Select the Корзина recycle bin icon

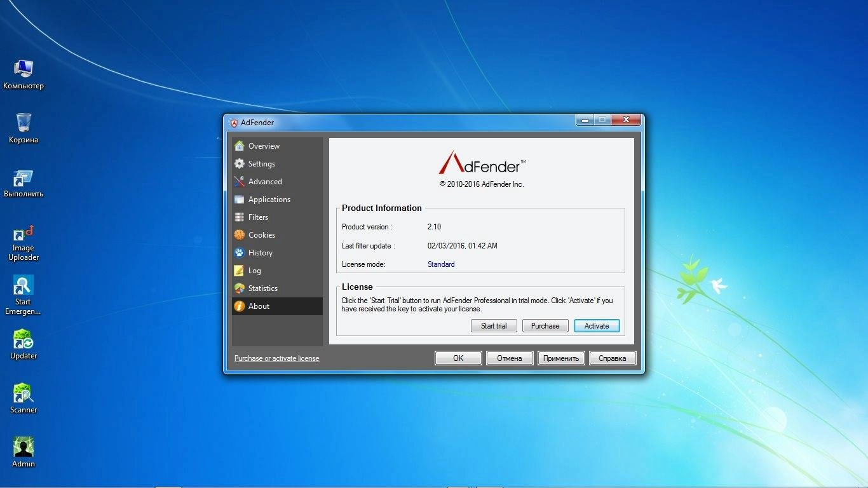tap(24, 128)
